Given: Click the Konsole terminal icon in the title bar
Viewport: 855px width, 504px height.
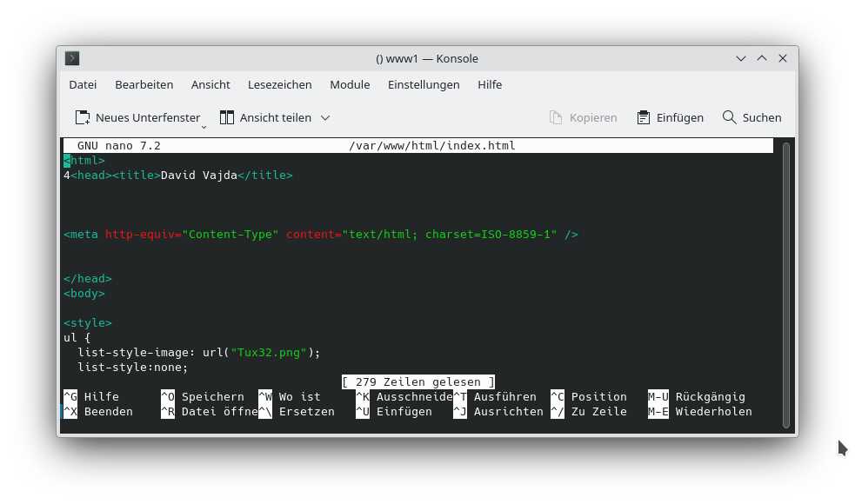Looking at the screenshot, I should pyautogui.click(x=71, y=58).
